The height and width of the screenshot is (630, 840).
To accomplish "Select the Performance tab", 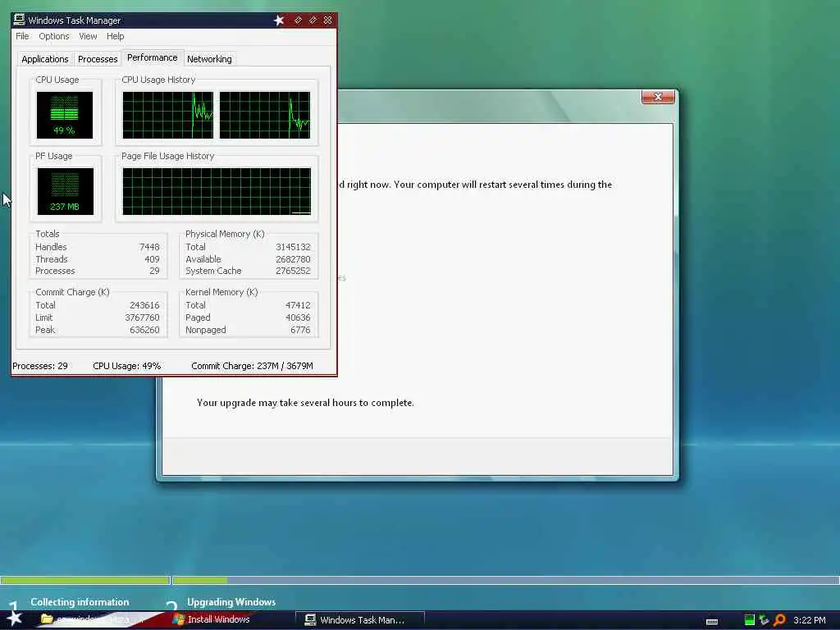I will pyautogui.click(x=152, y=57).
